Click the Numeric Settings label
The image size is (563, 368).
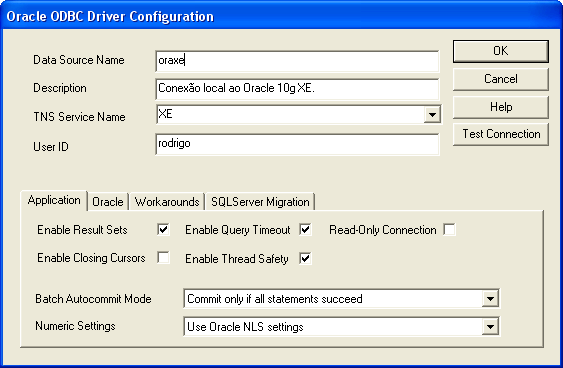75,326
